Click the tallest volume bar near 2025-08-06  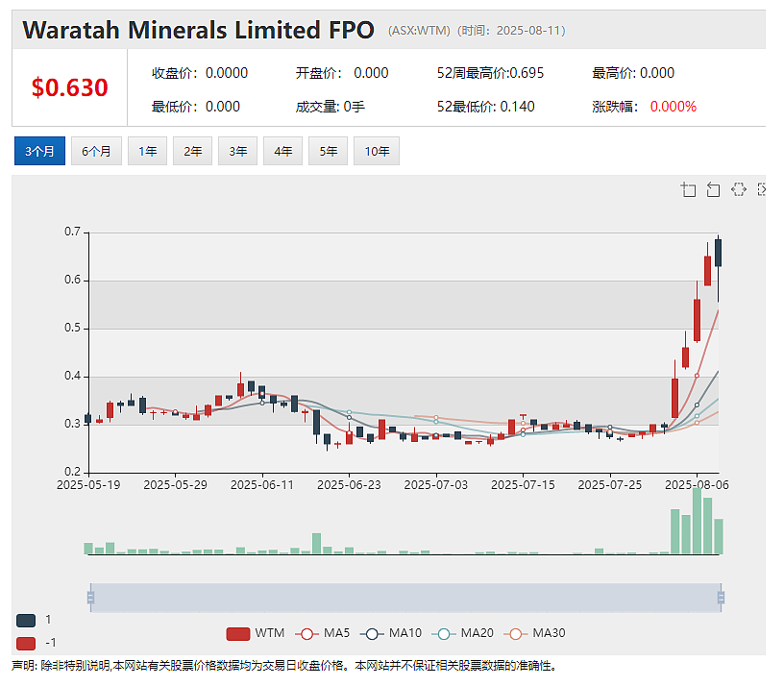pyautogui.click(x=697, y=521)
